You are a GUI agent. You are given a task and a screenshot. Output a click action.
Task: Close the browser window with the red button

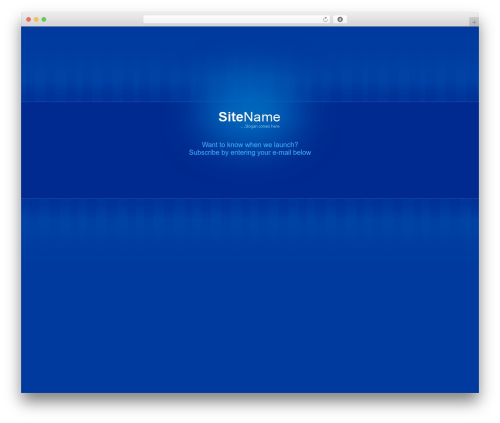coord(29,20)
